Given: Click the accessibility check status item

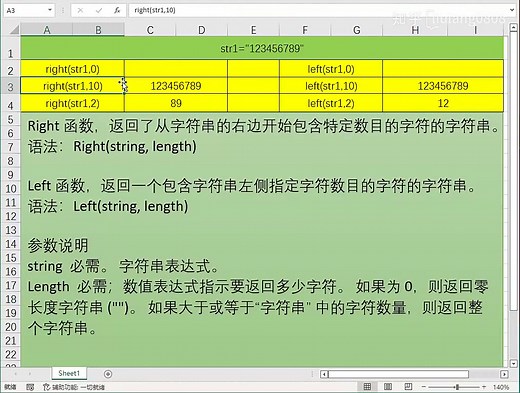Looking at the screenshot, I should point(74,387).
